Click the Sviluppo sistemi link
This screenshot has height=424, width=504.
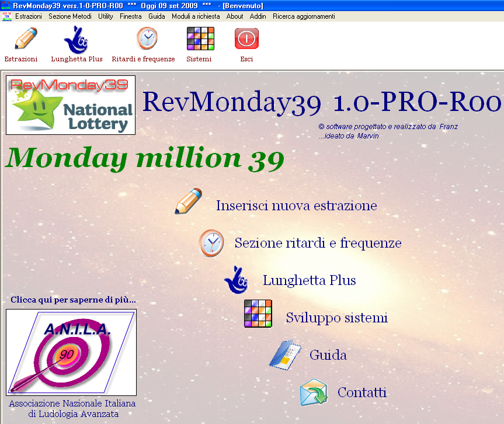click(x=337, y=318)
